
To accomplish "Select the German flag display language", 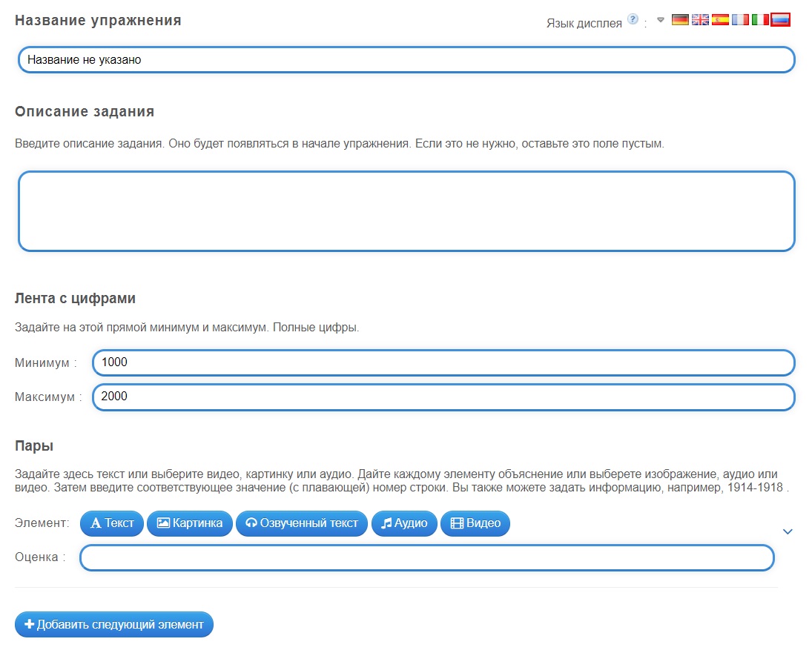I will click(680, 20).
